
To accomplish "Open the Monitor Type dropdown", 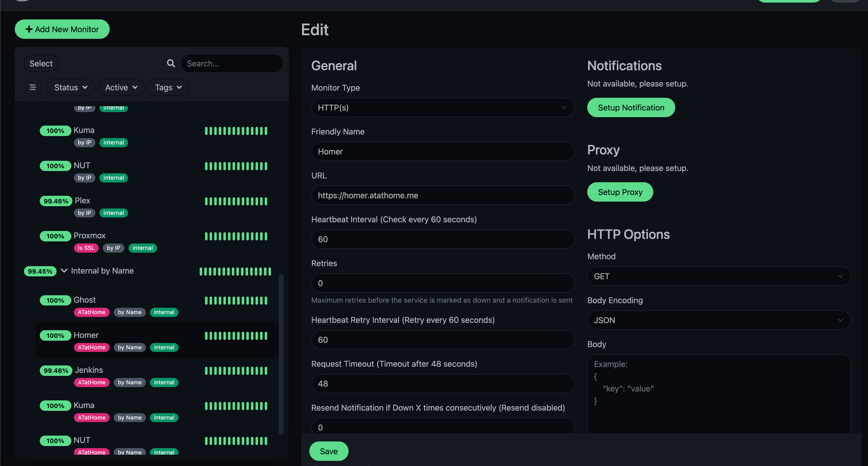I will pyautogui.click(x=442, y=108).
